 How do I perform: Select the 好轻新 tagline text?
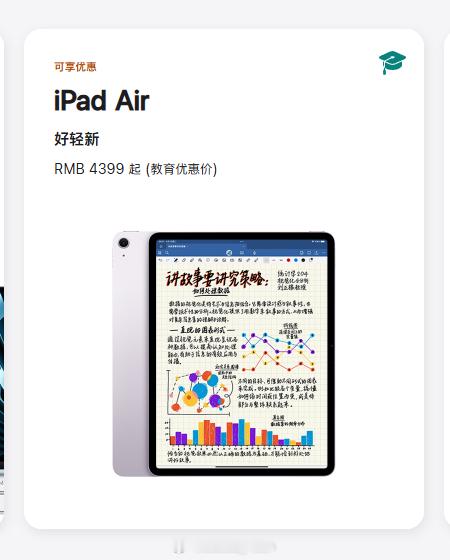coord(76,139)
